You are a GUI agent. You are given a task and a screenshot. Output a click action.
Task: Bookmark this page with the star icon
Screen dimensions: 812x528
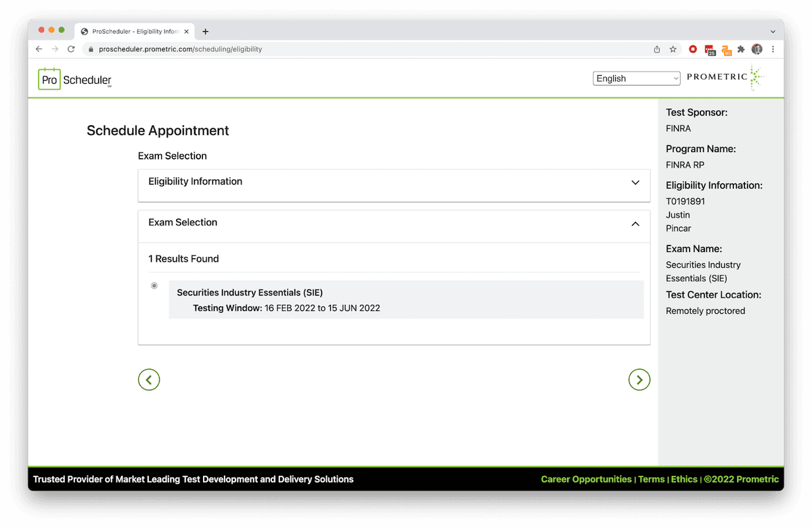point(673,49)
